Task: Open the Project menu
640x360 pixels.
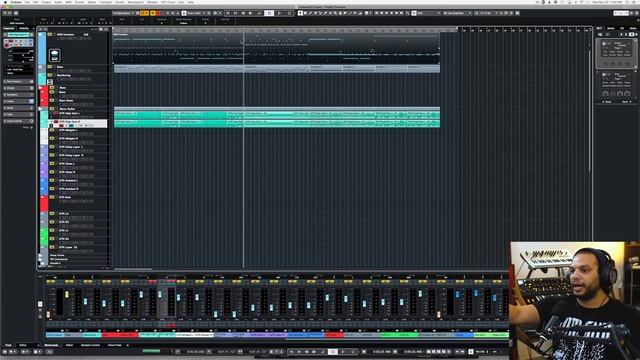Action: [x=46, y=2]
